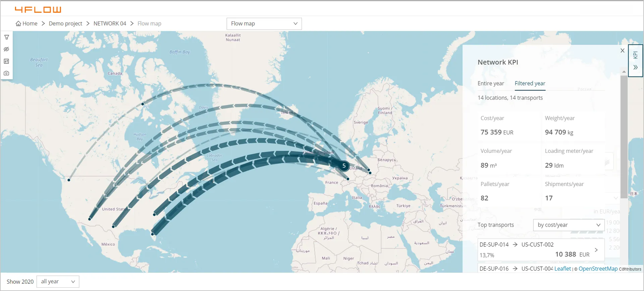Open the map settings sliders icon

pyautogui.click(x=6, y=61)
